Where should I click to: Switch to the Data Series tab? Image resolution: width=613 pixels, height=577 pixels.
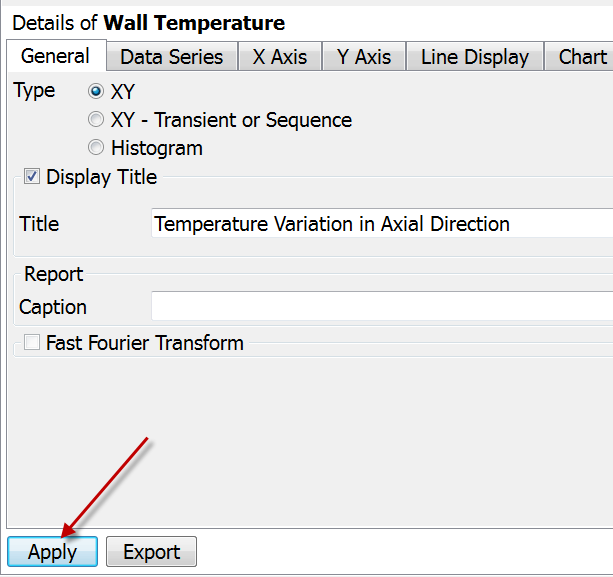pyautogui.click(x=172, y=57)
